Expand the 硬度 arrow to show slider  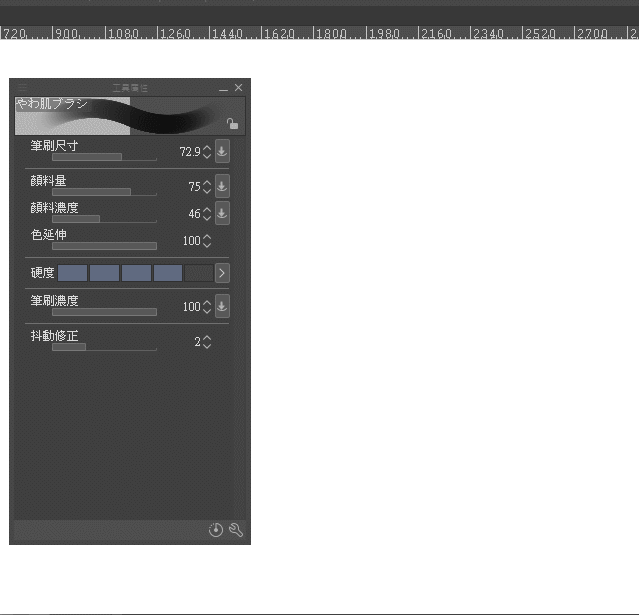pos(222,273)
